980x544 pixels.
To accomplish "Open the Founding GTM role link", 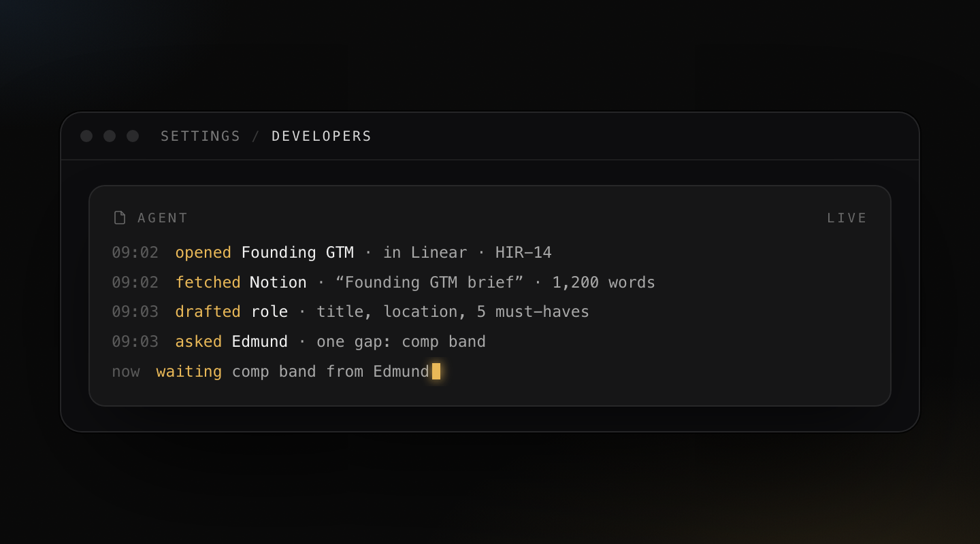I will [x=297, y=253].
